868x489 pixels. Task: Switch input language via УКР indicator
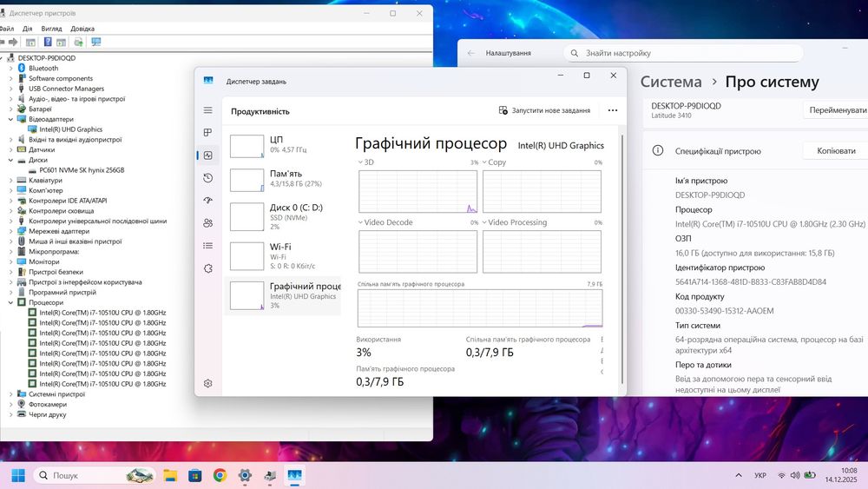[x=760, y=475]
